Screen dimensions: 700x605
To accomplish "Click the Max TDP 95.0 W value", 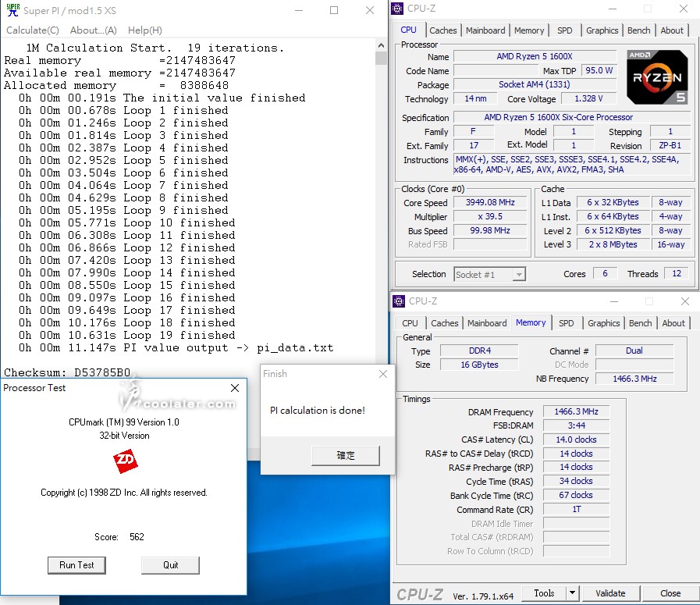I will [599, 70].
